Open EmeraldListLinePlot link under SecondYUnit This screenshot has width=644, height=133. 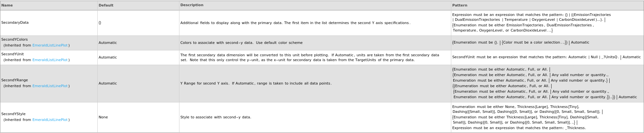pos(50,60)
